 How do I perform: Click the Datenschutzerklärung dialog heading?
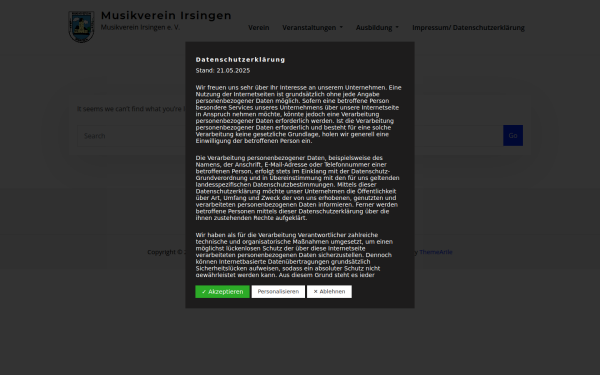click(240, 60)
